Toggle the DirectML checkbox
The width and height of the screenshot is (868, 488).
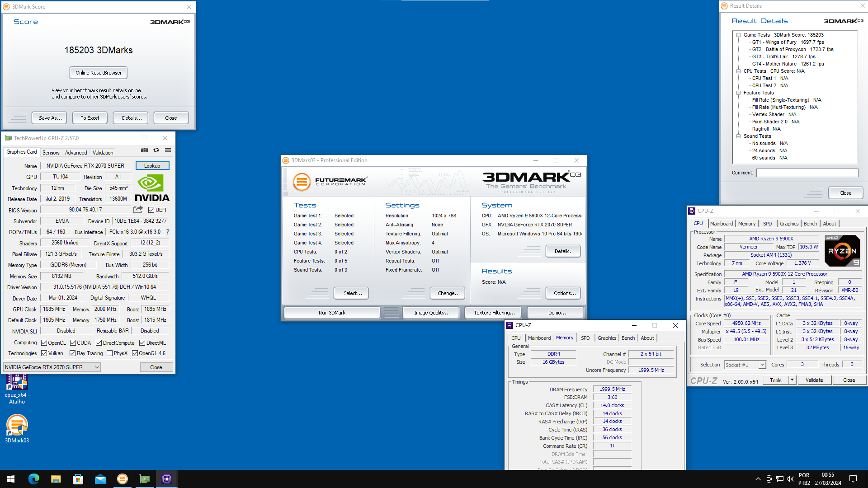[142, 343]
